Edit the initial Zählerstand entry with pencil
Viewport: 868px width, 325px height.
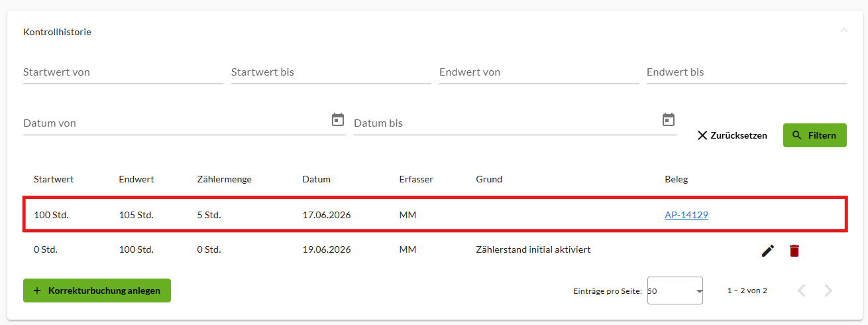768,251
